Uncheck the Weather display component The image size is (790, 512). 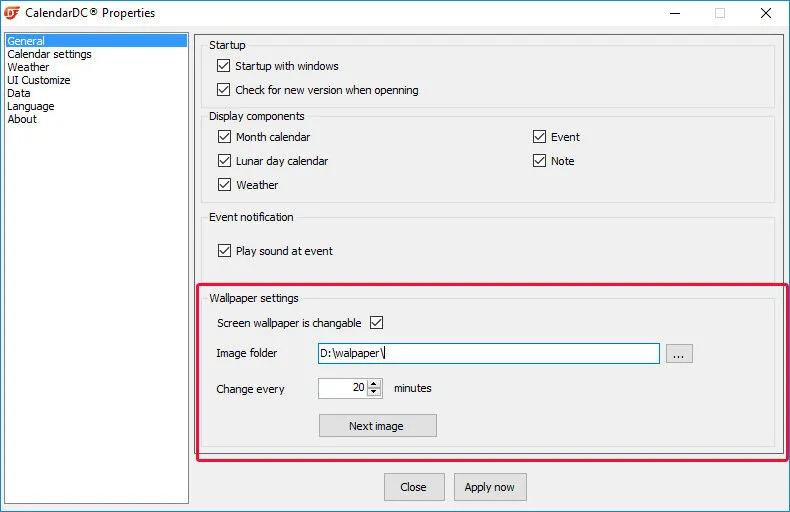pos(225,185)
